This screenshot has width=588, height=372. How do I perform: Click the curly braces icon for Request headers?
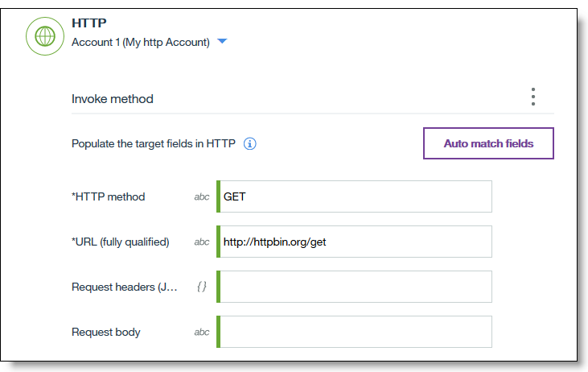click(x=202, y=287)
